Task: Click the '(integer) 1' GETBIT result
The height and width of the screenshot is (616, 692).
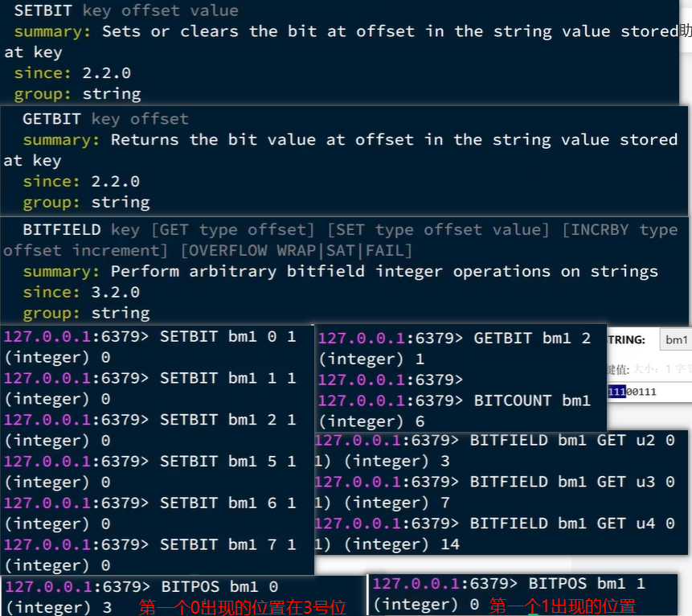Action: pyautogui.click(x=371, y=359)
